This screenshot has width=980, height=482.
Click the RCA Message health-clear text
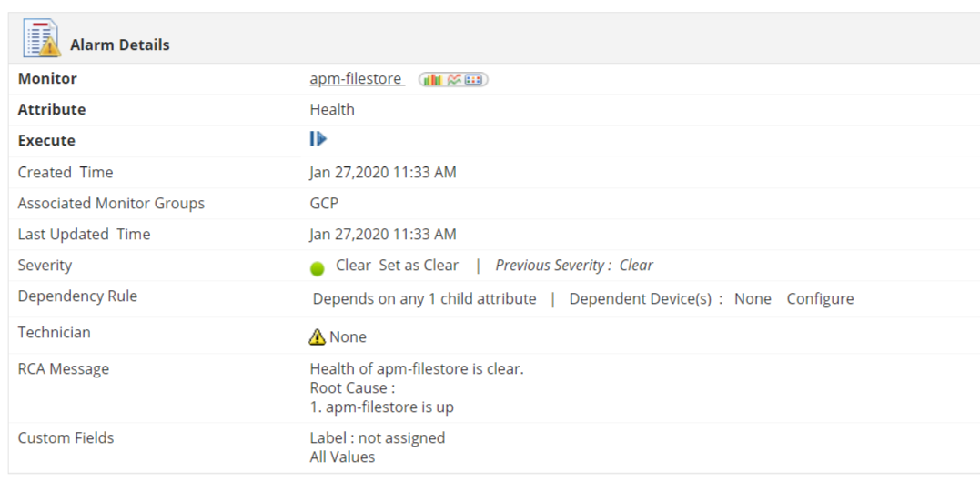point(417,368)
